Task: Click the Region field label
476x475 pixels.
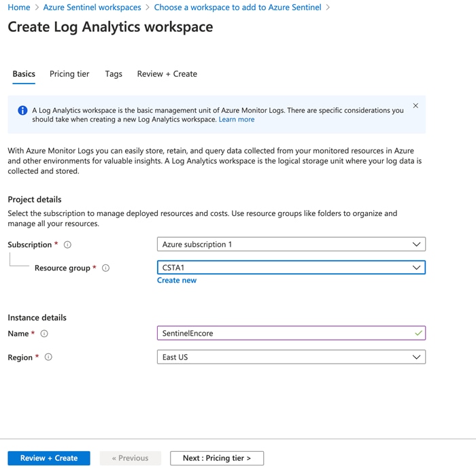Action: 20,357
